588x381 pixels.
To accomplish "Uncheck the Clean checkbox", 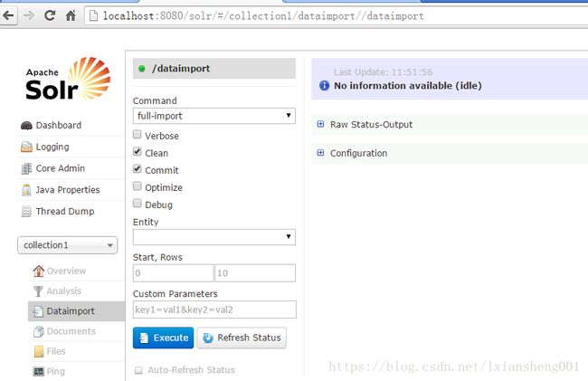I will (x=138, y=152).
